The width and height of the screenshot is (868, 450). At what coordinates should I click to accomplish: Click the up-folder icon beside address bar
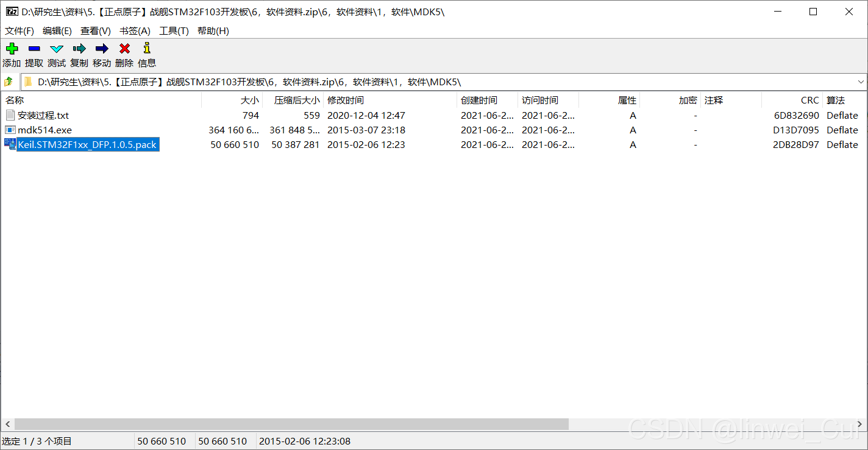9,82
